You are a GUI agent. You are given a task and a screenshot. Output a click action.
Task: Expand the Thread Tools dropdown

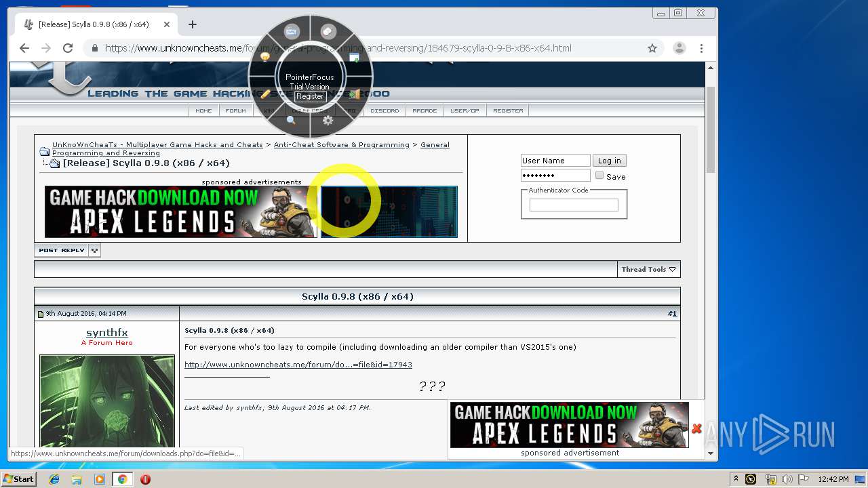[648, 269]
